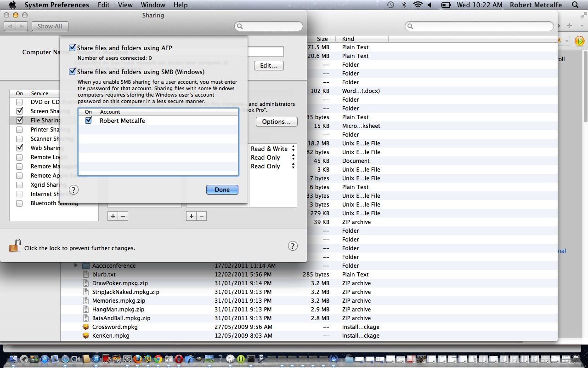Screen dimensions: 588x368
Task: Click the Show All button
Action: click(50, 26)
